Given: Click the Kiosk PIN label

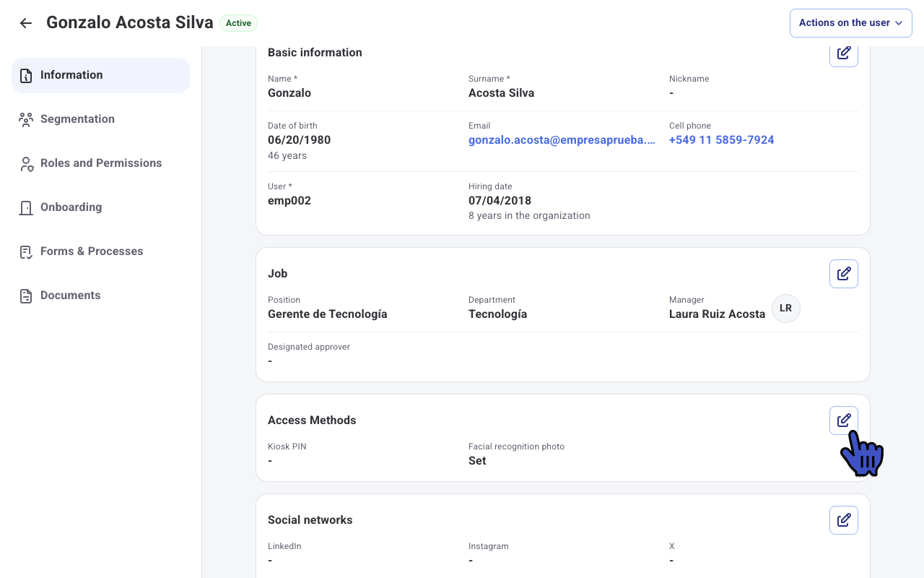Looking at the screenshot, I should (287, 447).
